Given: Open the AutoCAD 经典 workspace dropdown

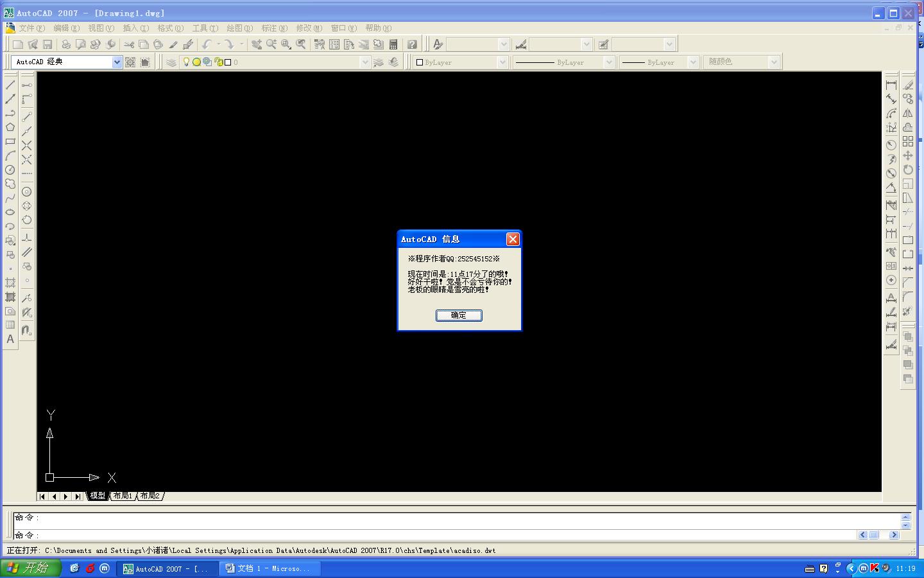Looking at the screenshot, I should 117,62.
